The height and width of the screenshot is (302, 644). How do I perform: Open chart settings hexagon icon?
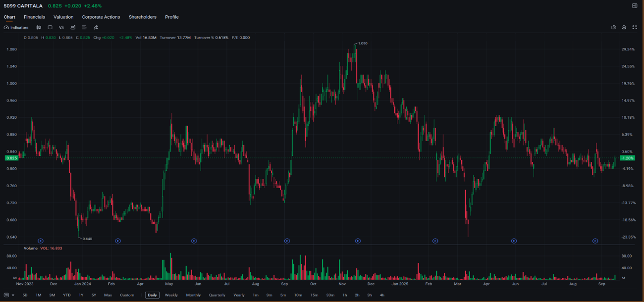624,28
